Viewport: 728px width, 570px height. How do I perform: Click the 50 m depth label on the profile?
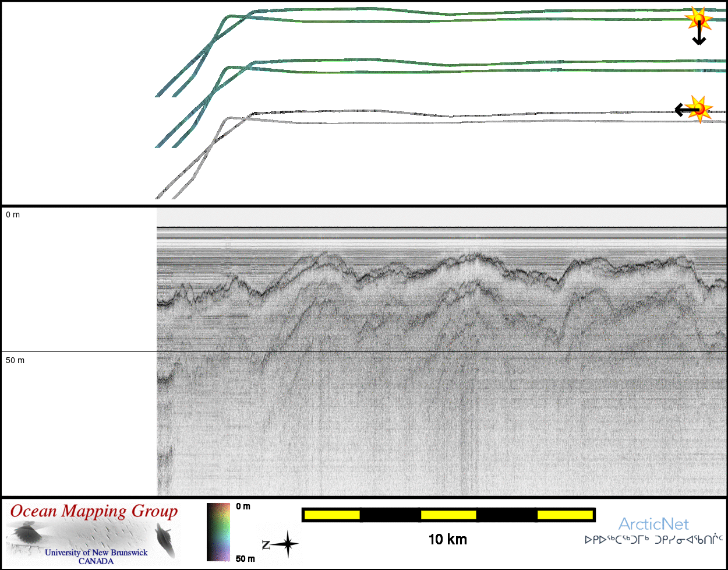[x=15, y=360]
